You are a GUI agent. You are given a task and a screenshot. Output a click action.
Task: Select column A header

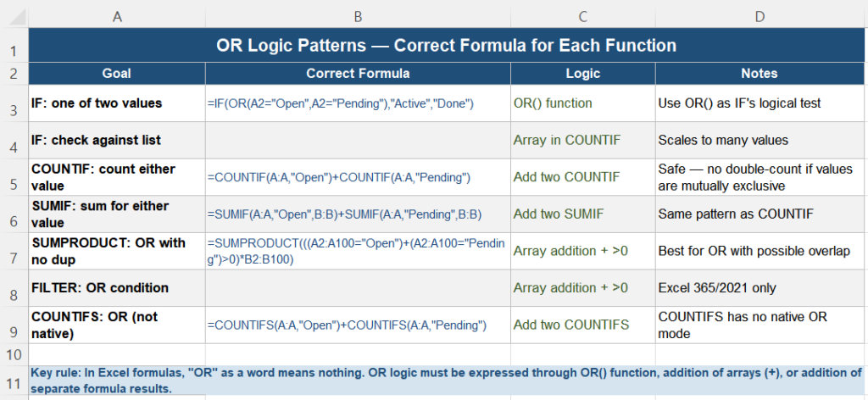tap(117, 17)
